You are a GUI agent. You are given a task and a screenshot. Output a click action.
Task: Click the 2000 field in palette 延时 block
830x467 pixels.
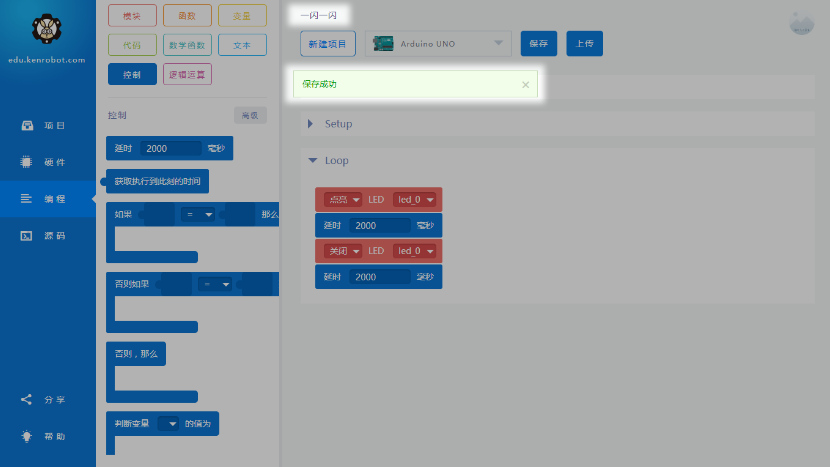click(170, 148)
